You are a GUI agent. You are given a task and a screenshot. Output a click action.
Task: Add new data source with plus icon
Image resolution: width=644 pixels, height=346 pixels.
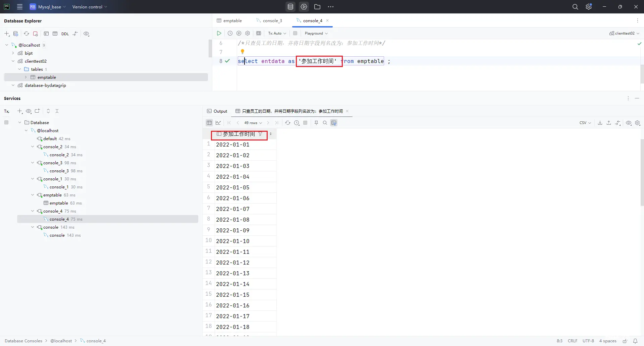click(7, 34)
